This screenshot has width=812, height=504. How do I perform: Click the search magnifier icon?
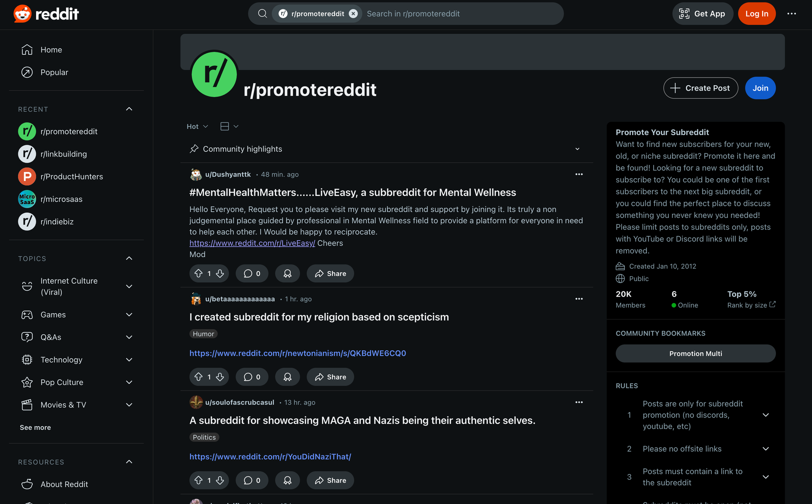[x=263, y=14]
